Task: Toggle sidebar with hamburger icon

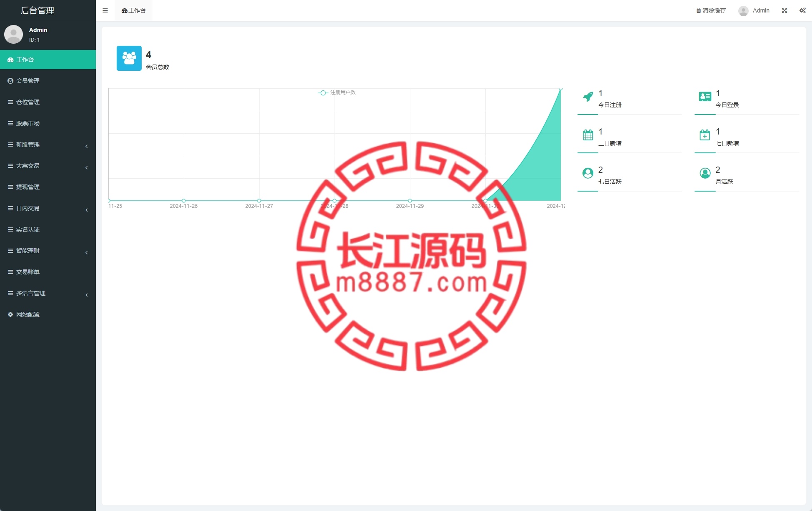Action: point(105,10)
